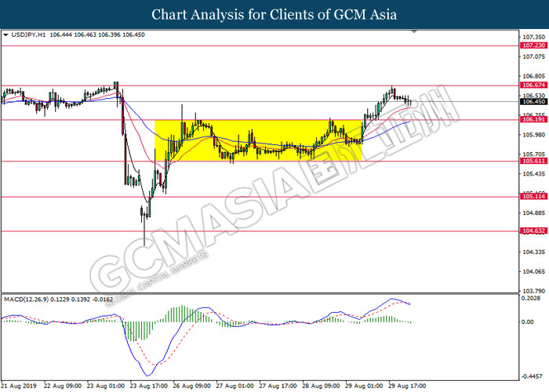Click the MACD scale value -0.4457
The height and width of the screenshot is (392, 549).
[x=532, y=376]
